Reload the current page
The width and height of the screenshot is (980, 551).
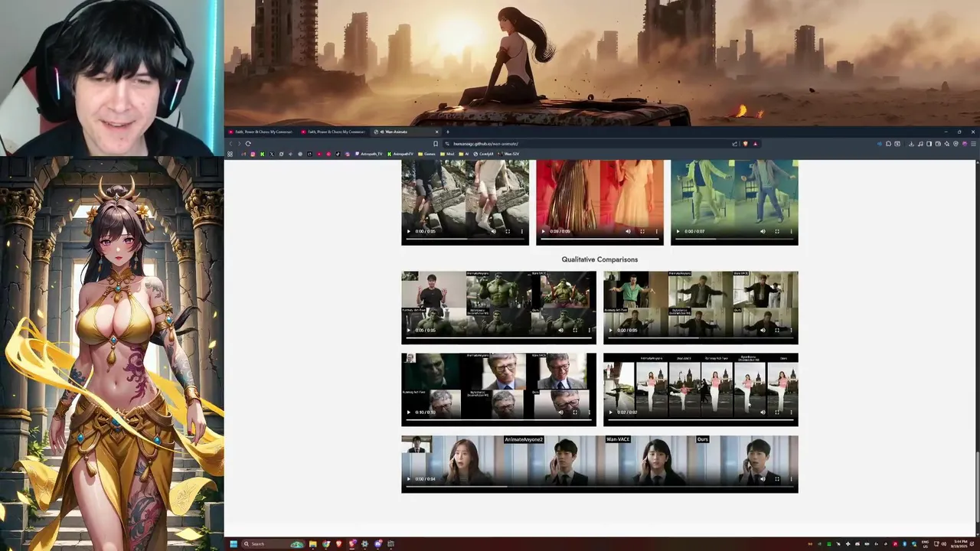248,143
